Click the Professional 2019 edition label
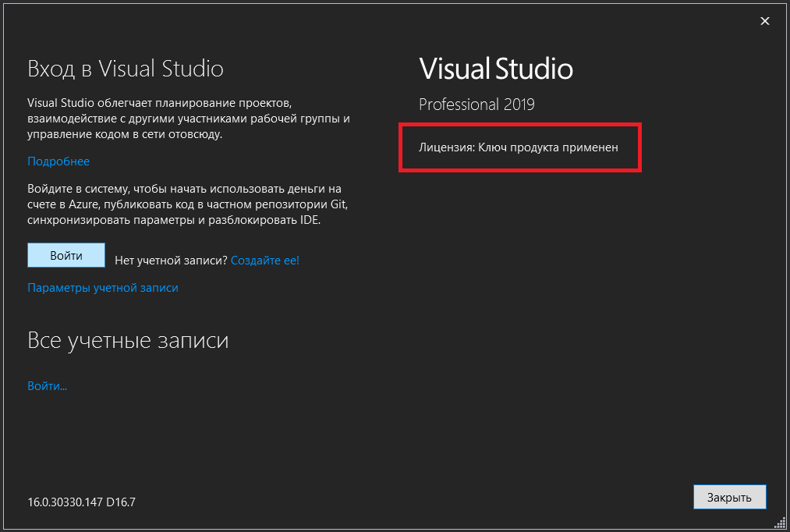Screen dimensions: 790x532 point(476,105)
